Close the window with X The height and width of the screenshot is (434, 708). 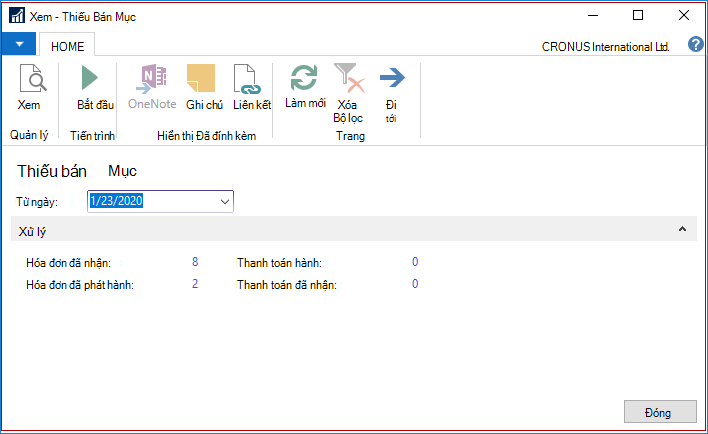pos(684,16)
